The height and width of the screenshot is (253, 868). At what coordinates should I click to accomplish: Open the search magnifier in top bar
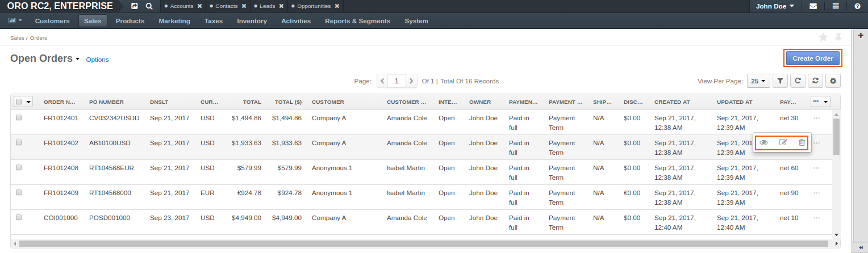[x=149, y=6]
